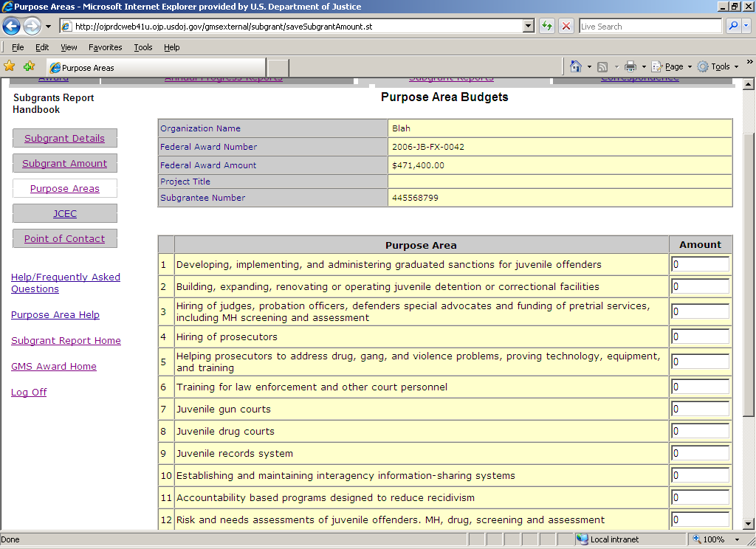The image size is (756, 549).
Task: Click the Refresh page icon
Action: point(547,27)
